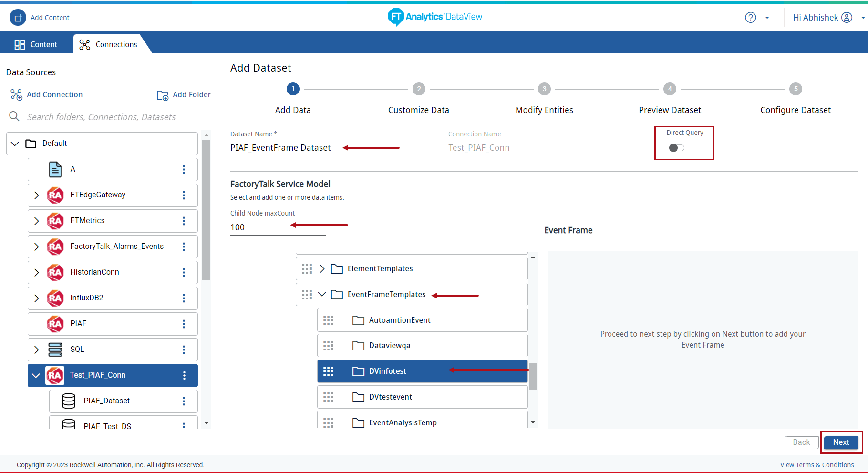Viewport: 868px width, 473px height.
Task: Go to step 2 Customize Data
Action: tap(419, 89)
